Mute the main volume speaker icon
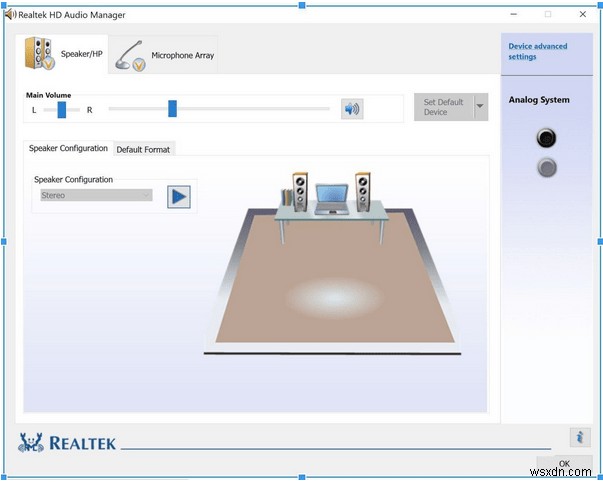This screenshot has width=603, height=482. (x=352, y=109)
